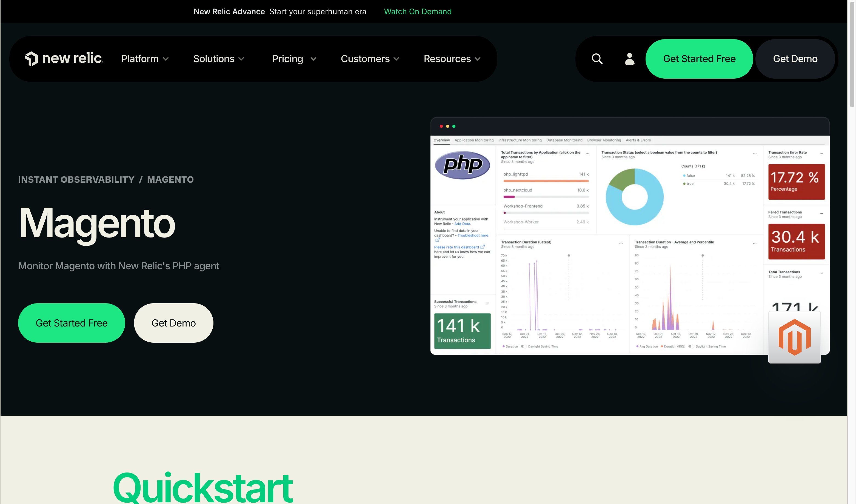Open Total Transactions by Application ellipsis menu
This screenshot has width=856, height=504.
pos(587,153)
